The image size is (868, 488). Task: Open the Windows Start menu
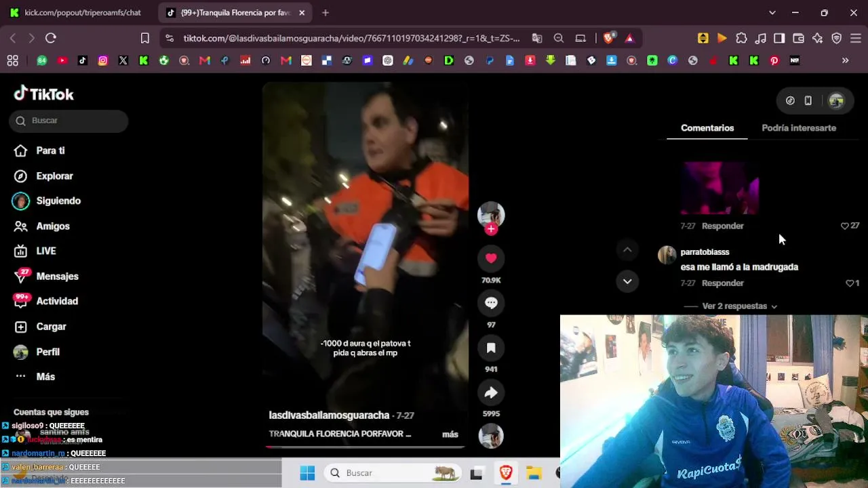[x=307, y=473]
